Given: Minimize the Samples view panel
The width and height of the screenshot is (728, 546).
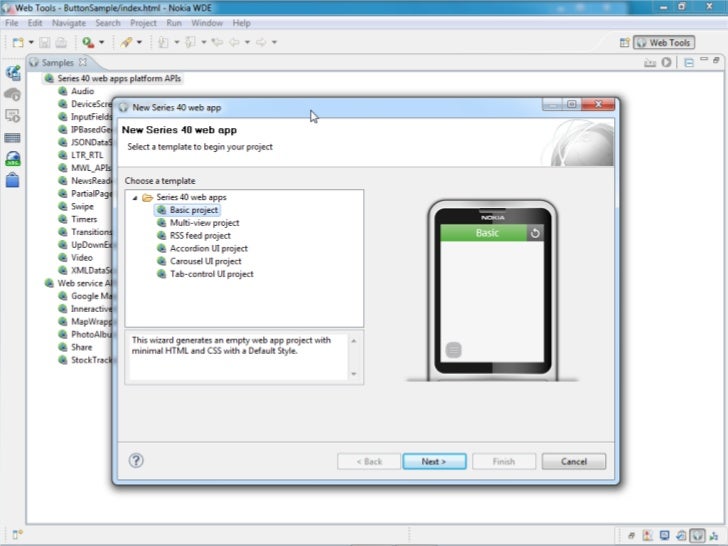Looking at the screenshot, I should [x=704, y=59].
